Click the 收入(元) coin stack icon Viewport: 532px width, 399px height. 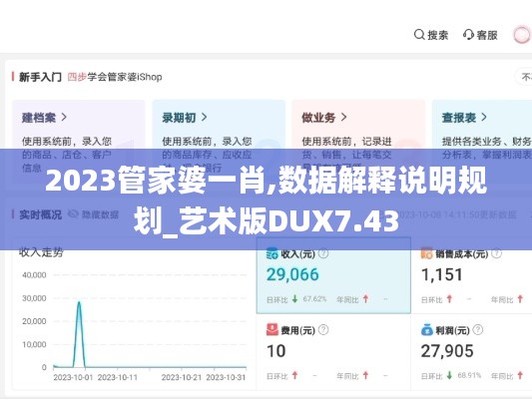[272, 253]
